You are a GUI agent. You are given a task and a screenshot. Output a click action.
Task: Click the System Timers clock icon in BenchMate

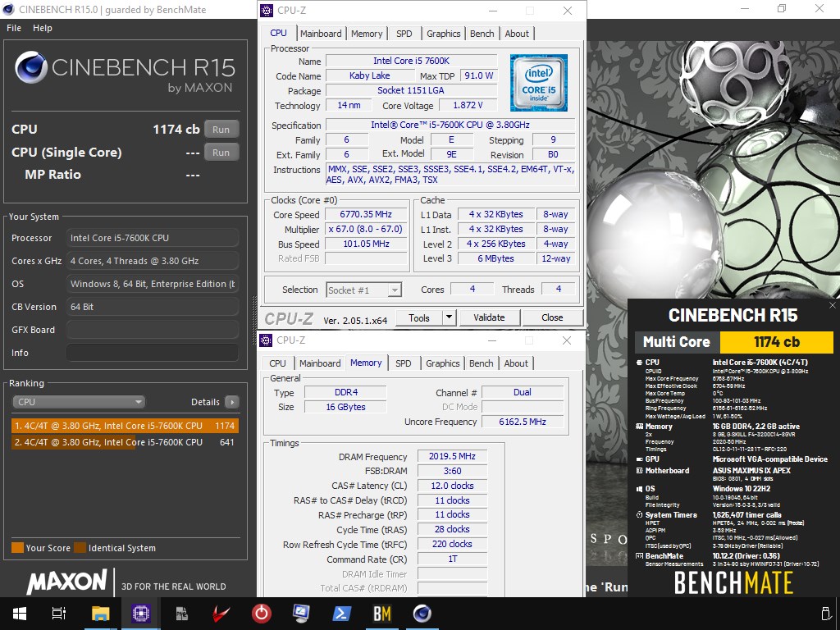click(x=639, y=515)
